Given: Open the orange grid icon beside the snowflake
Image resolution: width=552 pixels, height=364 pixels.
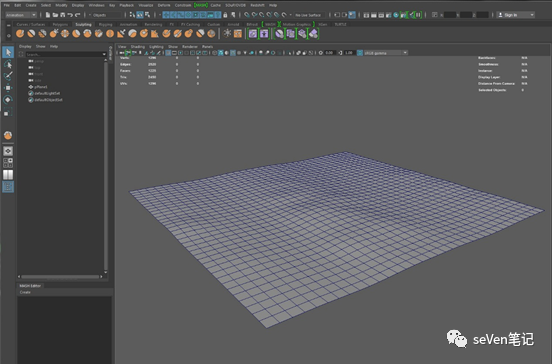Looking at the screenshot, I should click(x=238, y=34).
